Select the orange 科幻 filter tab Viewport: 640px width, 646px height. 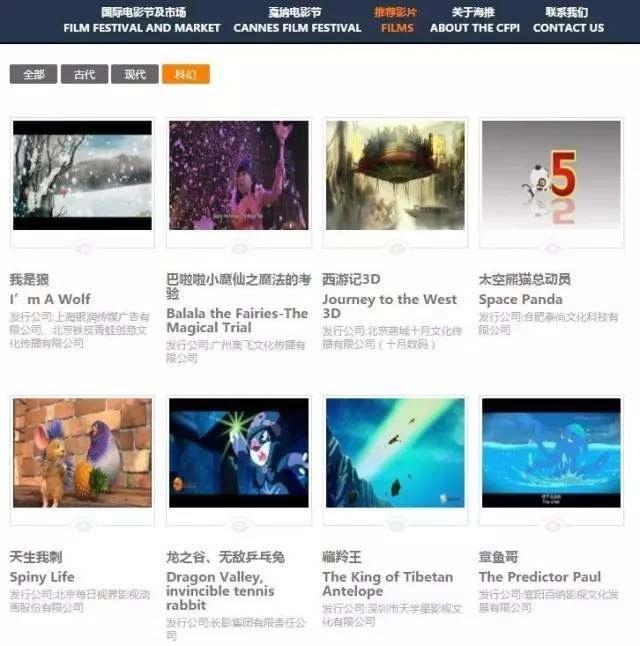point(186,75)
